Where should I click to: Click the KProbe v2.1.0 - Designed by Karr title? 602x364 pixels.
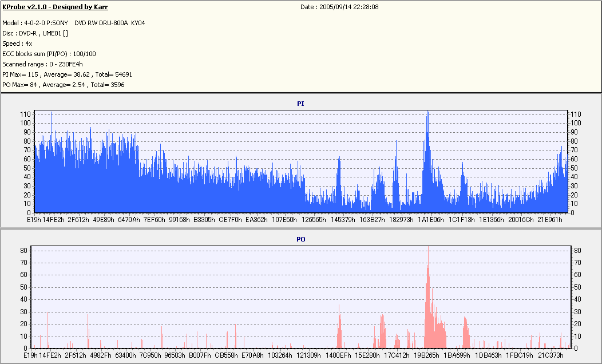coord(55,7)
